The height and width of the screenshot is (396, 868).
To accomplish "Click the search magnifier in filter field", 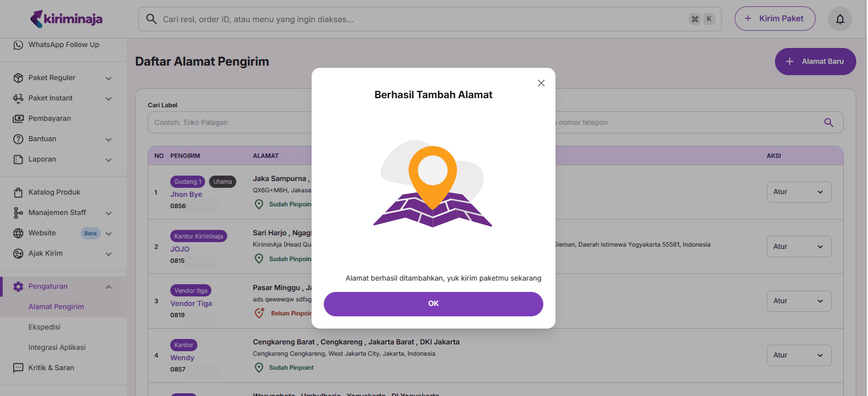I will pyautogui.click(x=828, y=123).
